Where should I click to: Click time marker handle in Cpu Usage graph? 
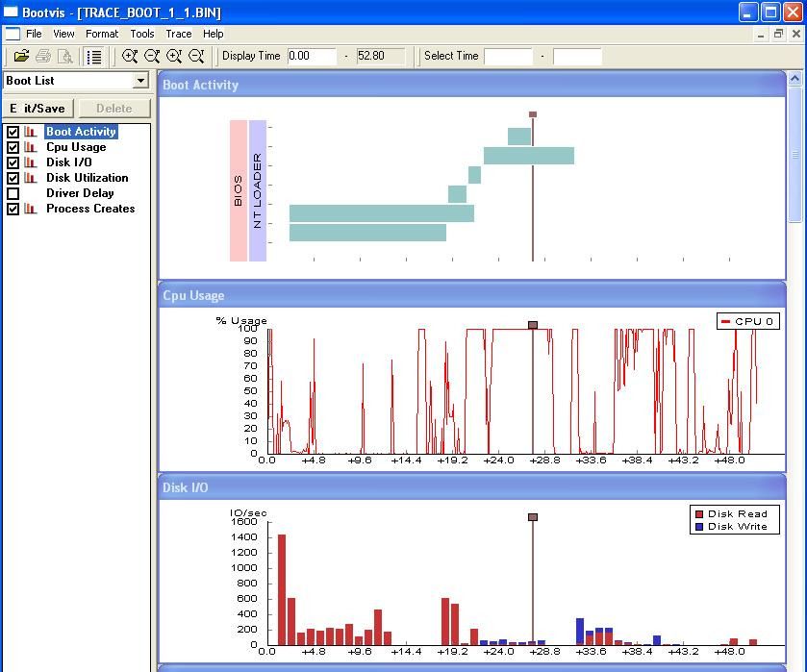[533, 325]
